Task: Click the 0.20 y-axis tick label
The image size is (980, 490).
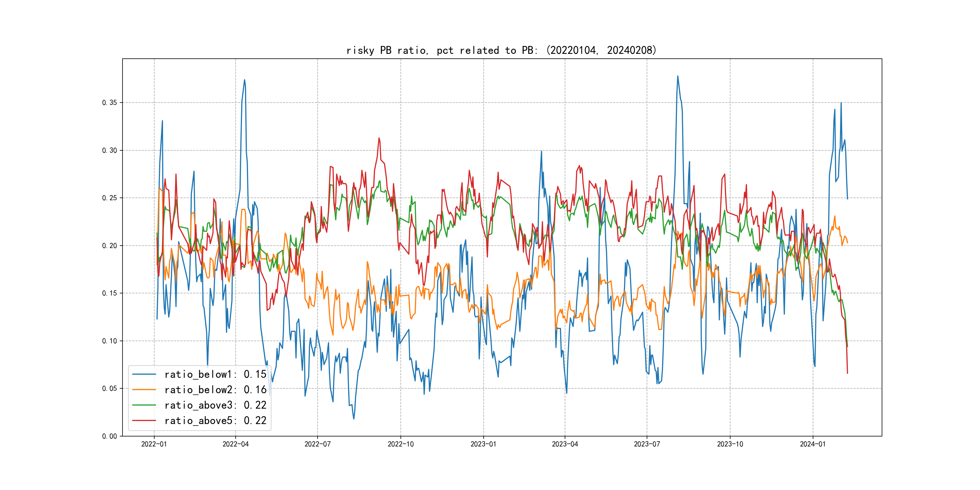Action: point(109,246)
